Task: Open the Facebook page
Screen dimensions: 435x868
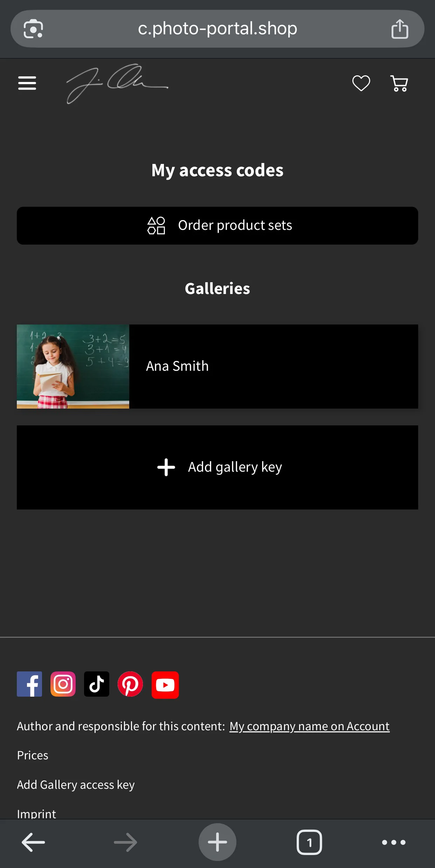Action: pos(29,684)
